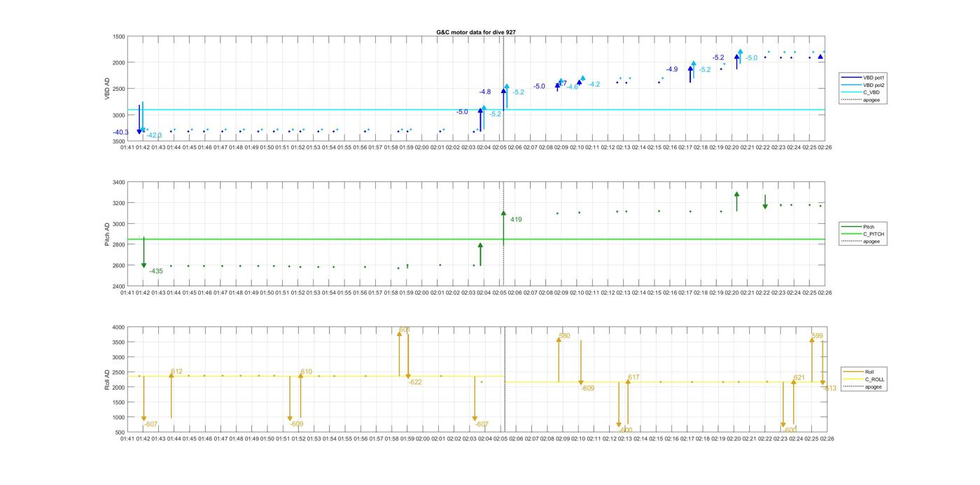Click the '419' pitch data label

(x=516, y=220)
